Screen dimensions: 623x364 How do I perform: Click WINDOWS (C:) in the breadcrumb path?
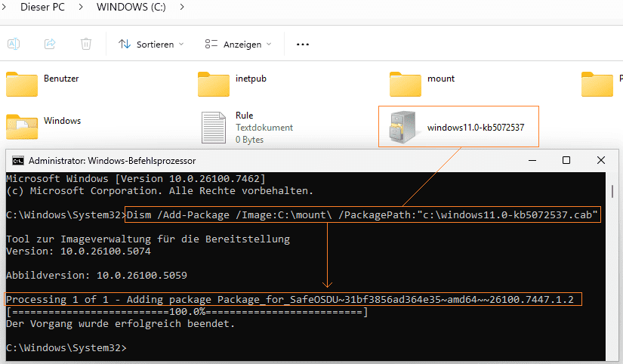[x=133, y=8]
